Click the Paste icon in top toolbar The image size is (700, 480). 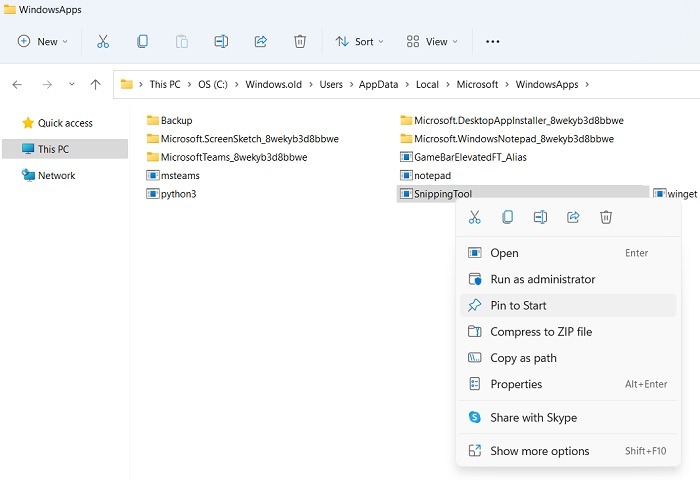(182, 42)
